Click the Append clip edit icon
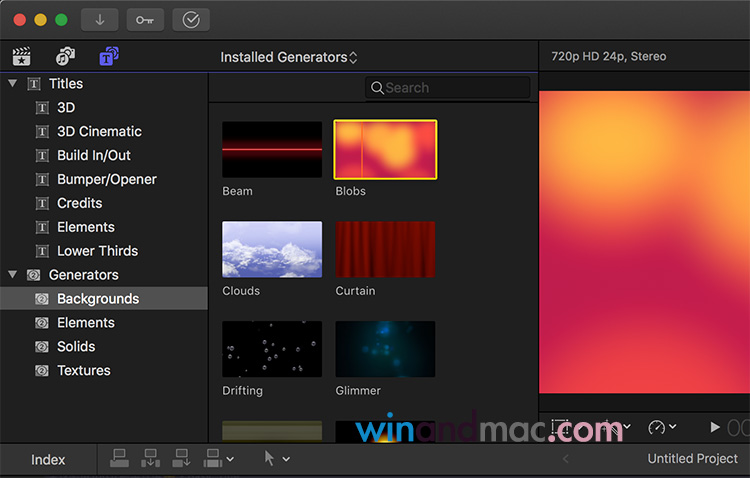The height and width of the screenshot is (478, 750). click(181, 458)
